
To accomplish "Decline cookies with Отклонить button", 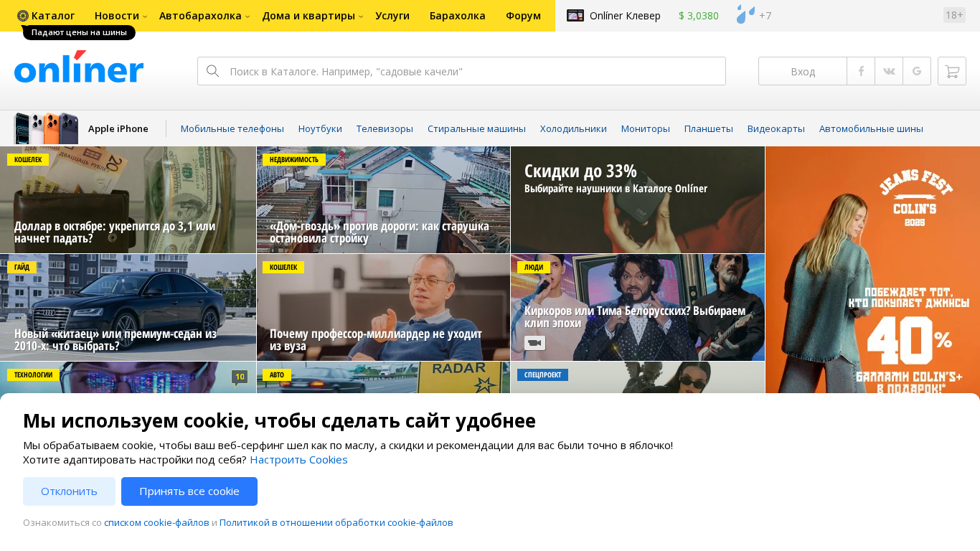I will [x=69, y=491].
